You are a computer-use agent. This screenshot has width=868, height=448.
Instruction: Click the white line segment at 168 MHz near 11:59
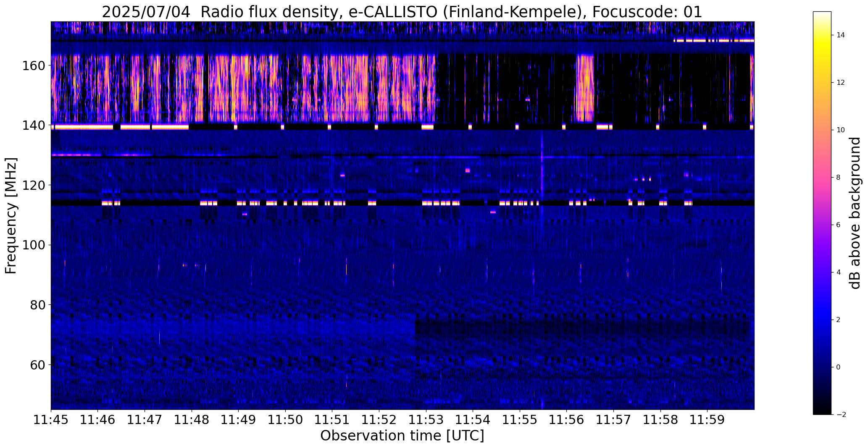713,41
